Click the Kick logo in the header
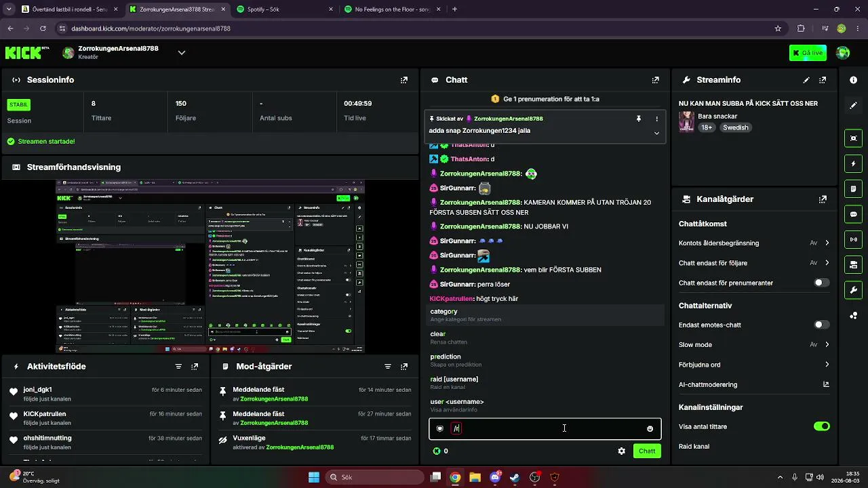Viewport: 868px width, 488px height. [27, 52]
